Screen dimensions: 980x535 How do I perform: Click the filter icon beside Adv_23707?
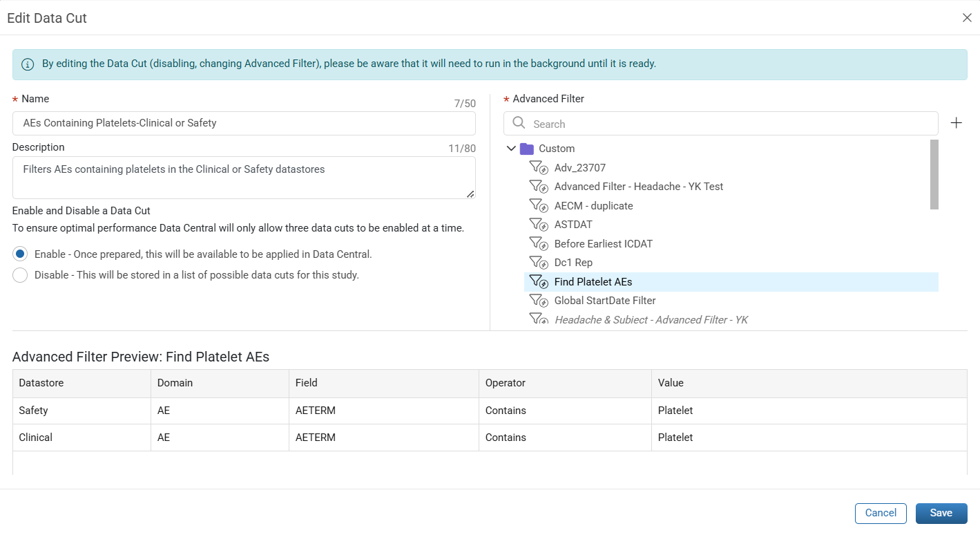[539, 167]
